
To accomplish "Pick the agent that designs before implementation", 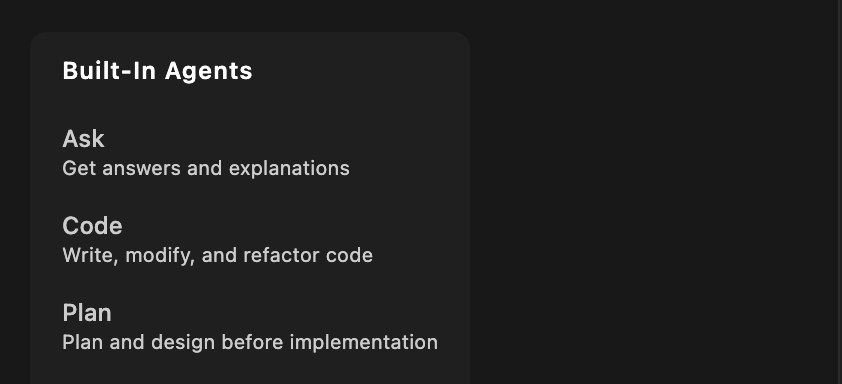I will 250,328.
